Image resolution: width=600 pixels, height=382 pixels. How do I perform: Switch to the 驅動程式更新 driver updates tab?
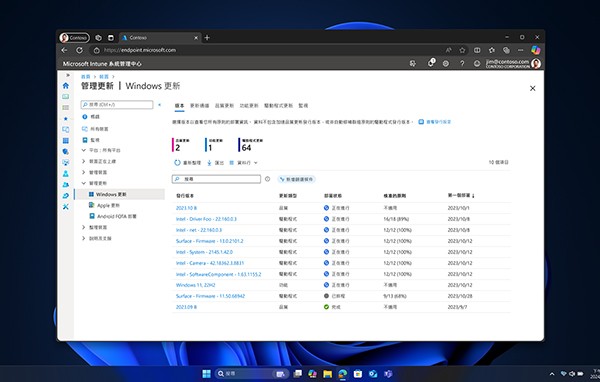pos(279,106)
